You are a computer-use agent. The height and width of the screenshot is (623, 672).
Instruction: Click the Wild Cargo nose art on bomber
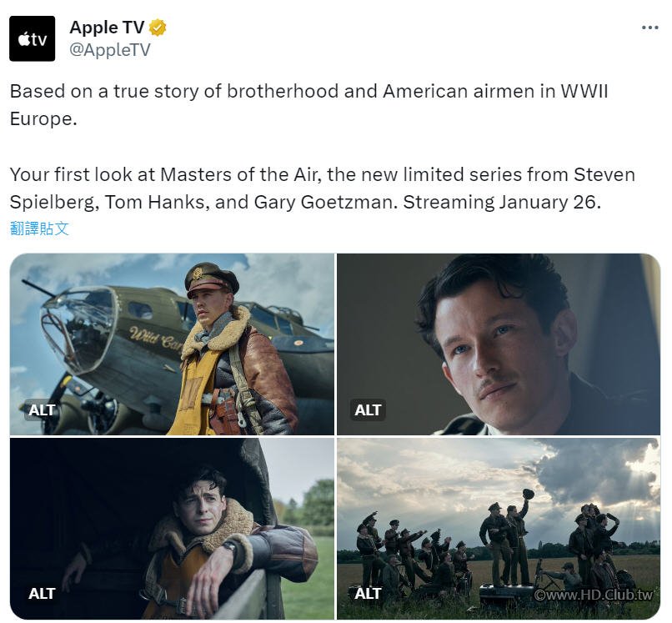tap(157, 338)
